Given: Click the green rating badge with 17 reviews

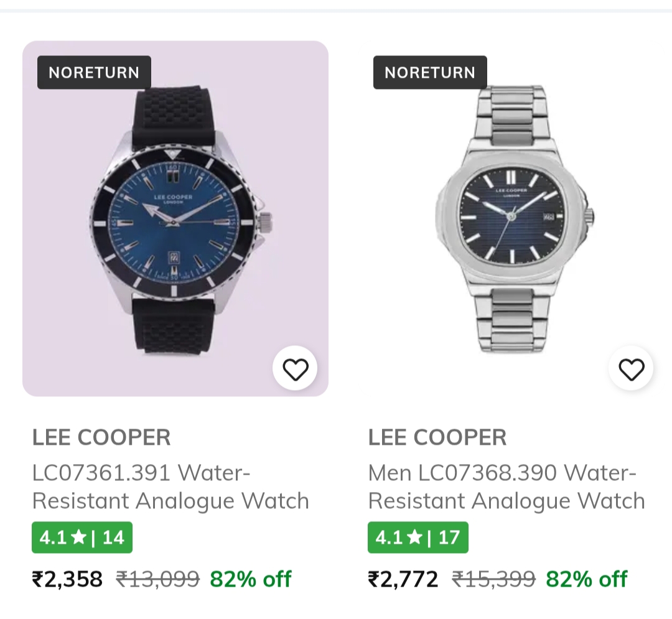Looking at the screenshot, I should click(x=418, y=537).
